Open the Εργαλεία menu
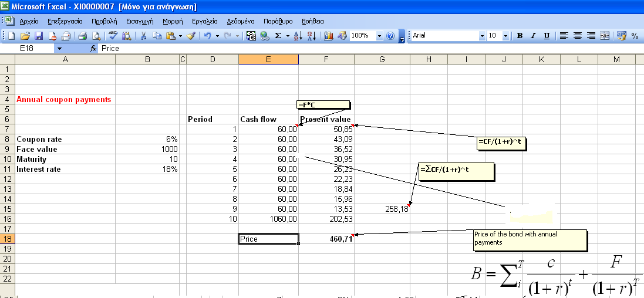This screenshot has width=644, height=298. tap(204, 21)
